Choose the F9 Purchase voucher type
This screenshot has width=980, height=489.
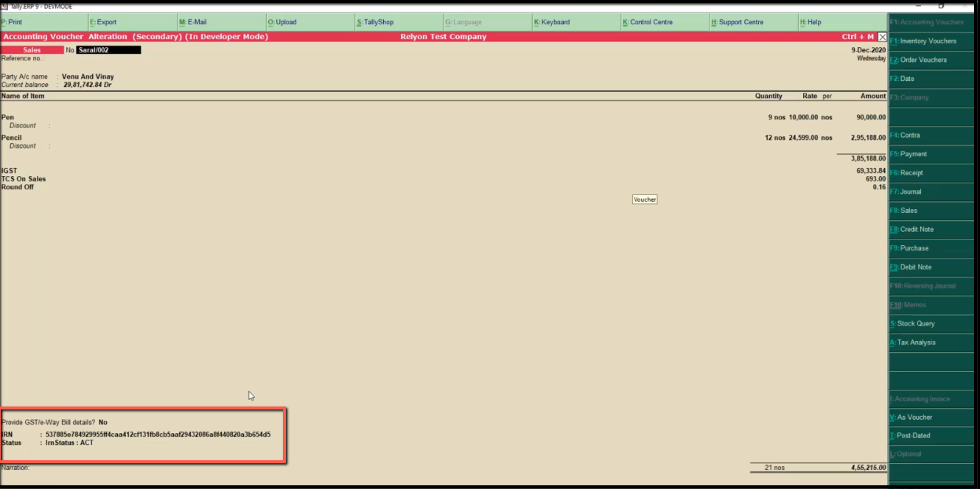[x=931, y=248]
